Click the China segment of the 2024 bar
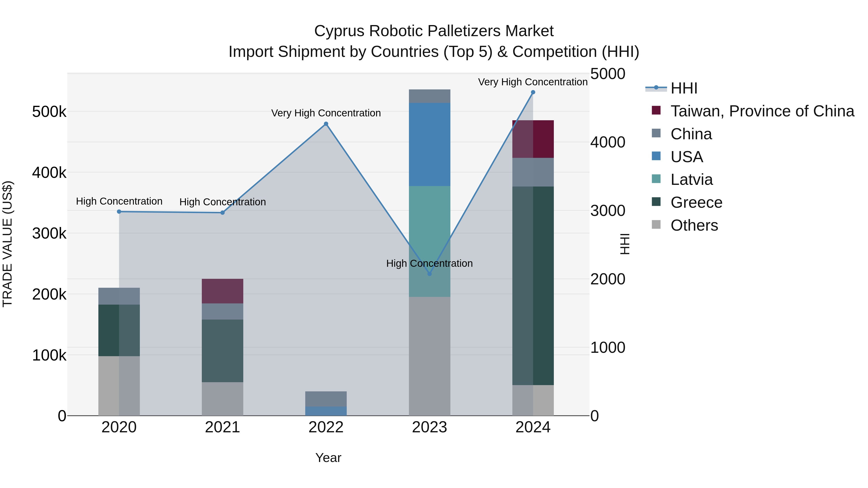Screen dimensions: 868x488 tap(533, 172)
